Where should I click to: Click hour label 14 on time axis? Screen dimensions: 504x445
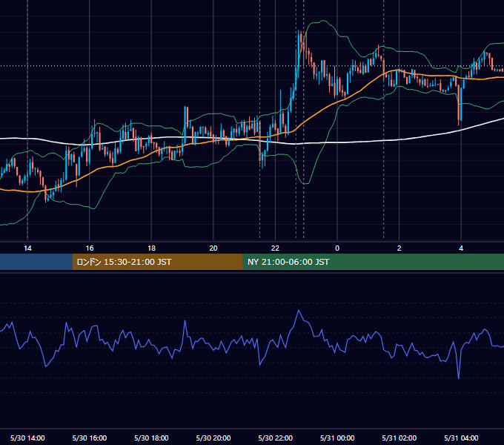[x=27, y=248]
